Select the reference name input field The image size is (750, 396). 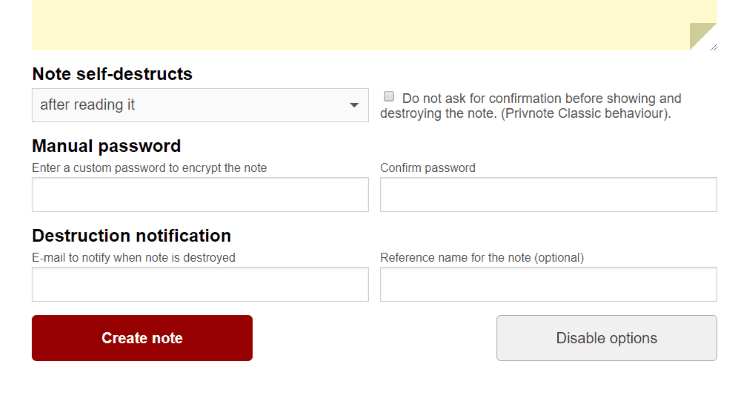coord(548,285)
